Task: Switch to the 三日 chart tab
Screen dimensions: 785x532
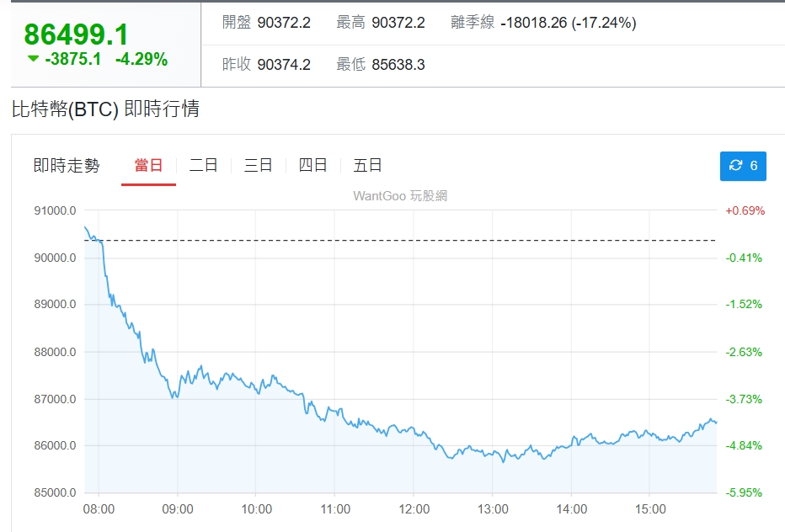Action: coord(258,166)
